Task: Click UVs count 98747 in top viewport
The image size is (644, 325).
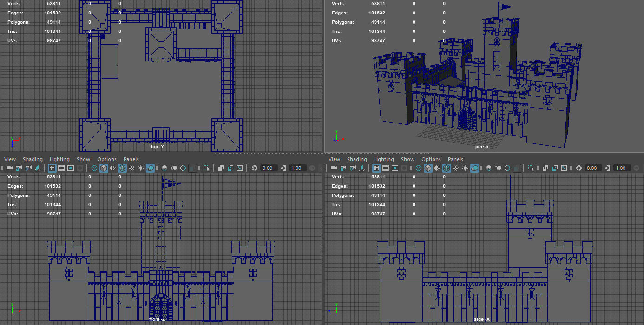Action: (x=53, y=41)
